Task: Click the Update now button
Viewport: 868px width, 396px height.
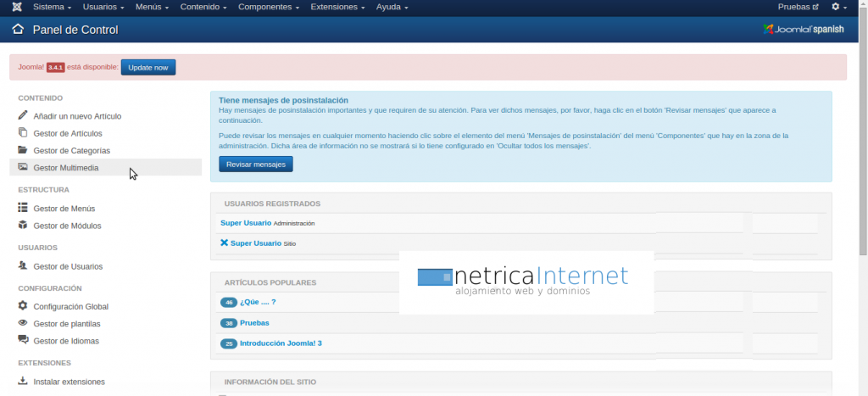Action: coord(148,67)
